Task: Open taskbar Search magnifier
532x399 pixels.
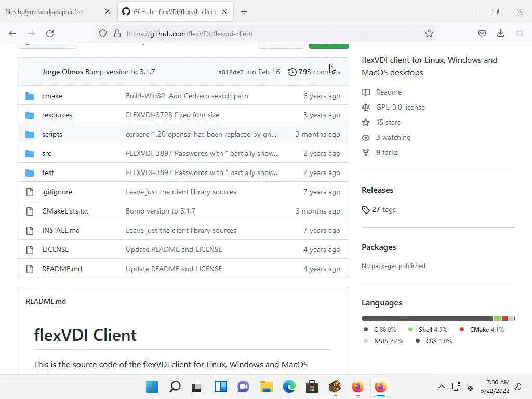Action: tap(175, 387)
